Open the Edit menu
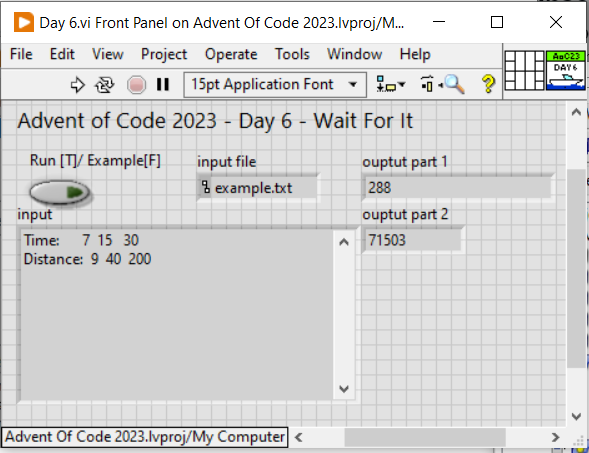The image size is (589, 453). [62, 54]
